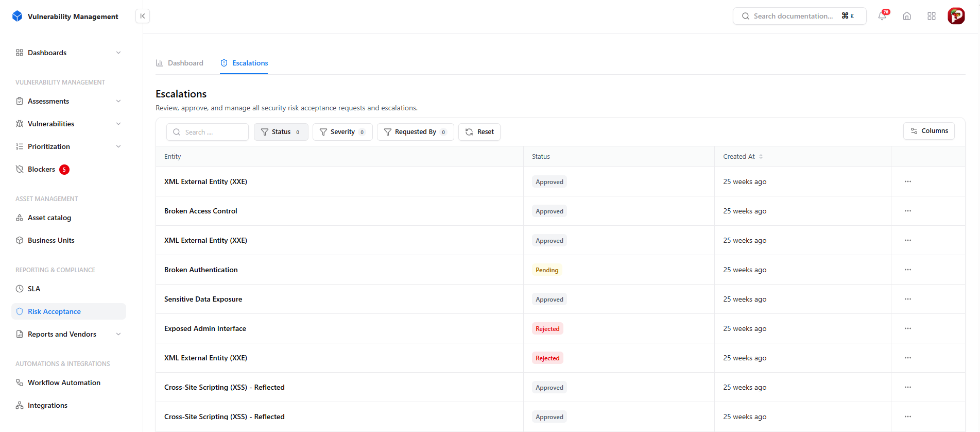Open Integrations in sidebar

click(x=68, y=405)
